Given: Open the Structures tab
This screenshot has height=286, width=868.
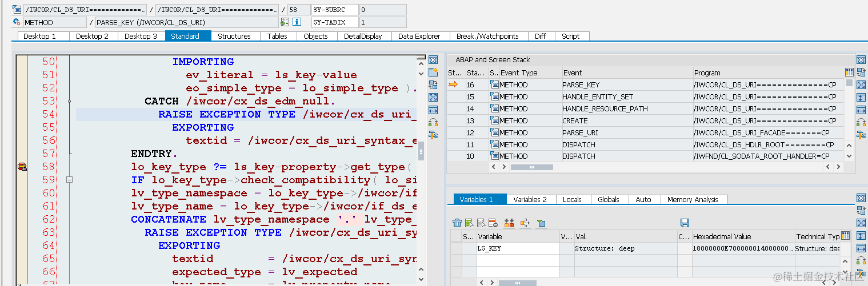Looking at the screenshot, I should click(x=234, y=36).
